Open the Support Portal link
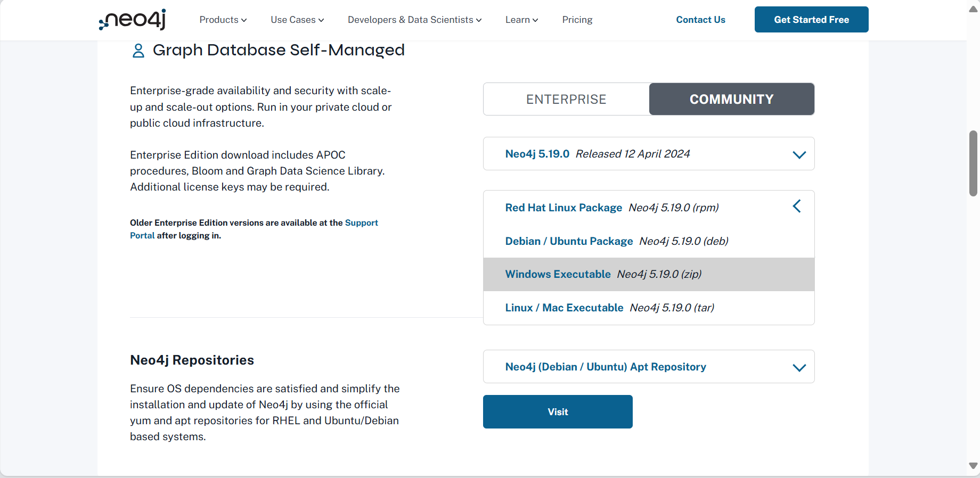This screenshot has height=478, width=980. (361, 222)
